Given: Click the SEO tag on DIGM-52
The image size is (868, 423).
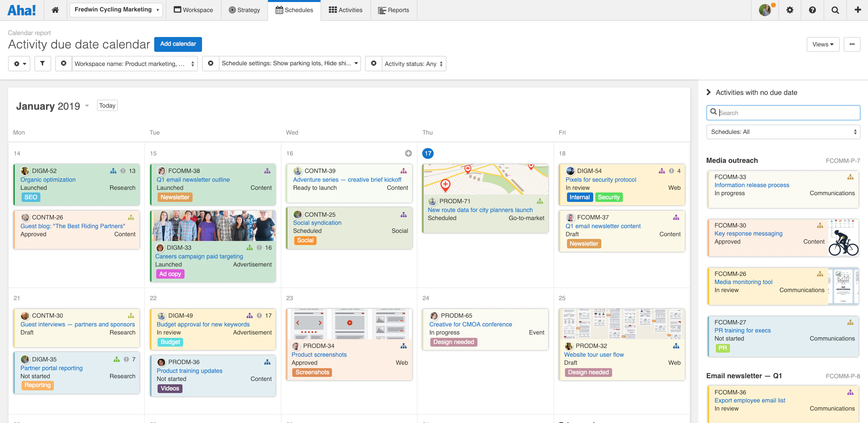Looking at the screenshot, I should (x=31, y=197).
